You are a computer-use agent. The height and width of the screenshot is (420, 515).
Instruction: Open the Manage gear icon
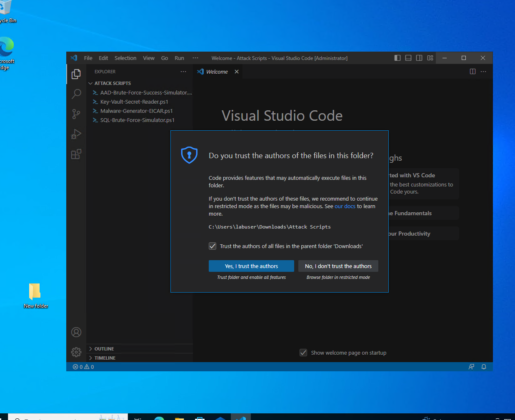pos(76,352)
